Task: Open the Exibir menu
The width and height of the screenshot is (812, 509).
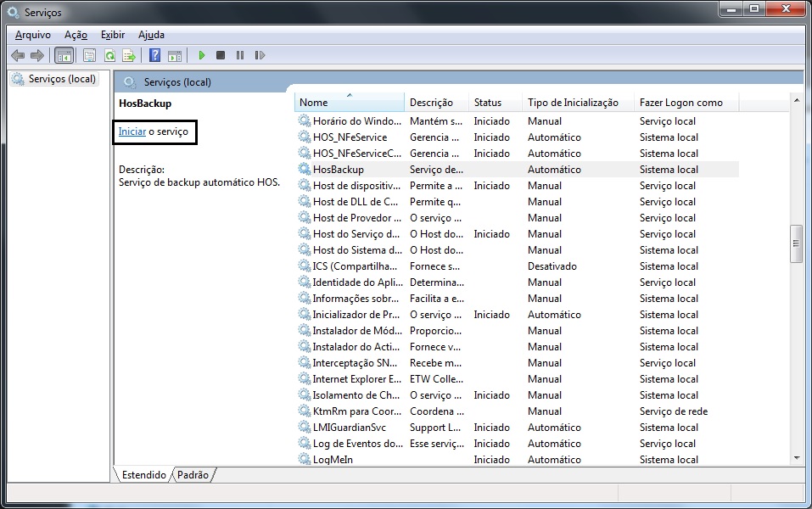Action: pyautogui.click(x=113, y=35)
